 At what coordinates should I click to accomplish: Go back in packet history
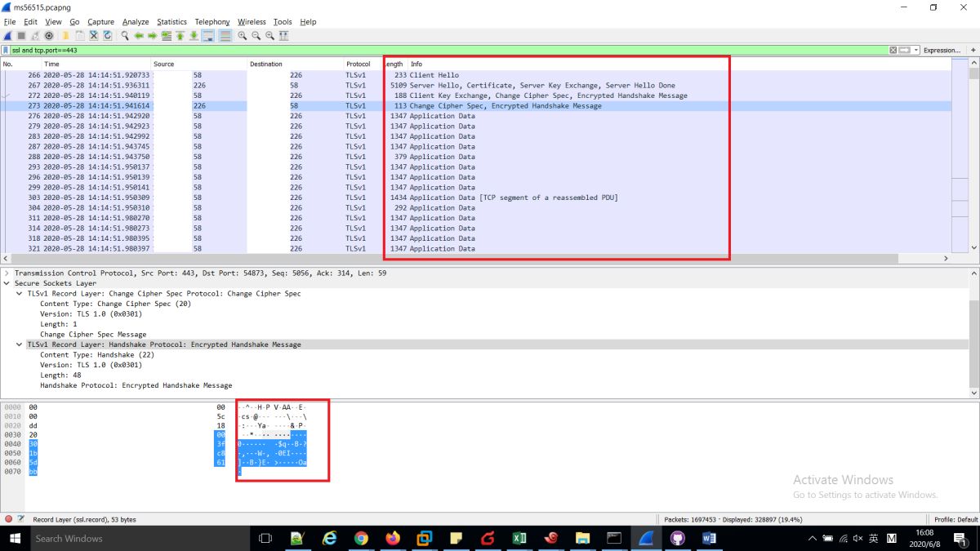click(x=139, y=36)
